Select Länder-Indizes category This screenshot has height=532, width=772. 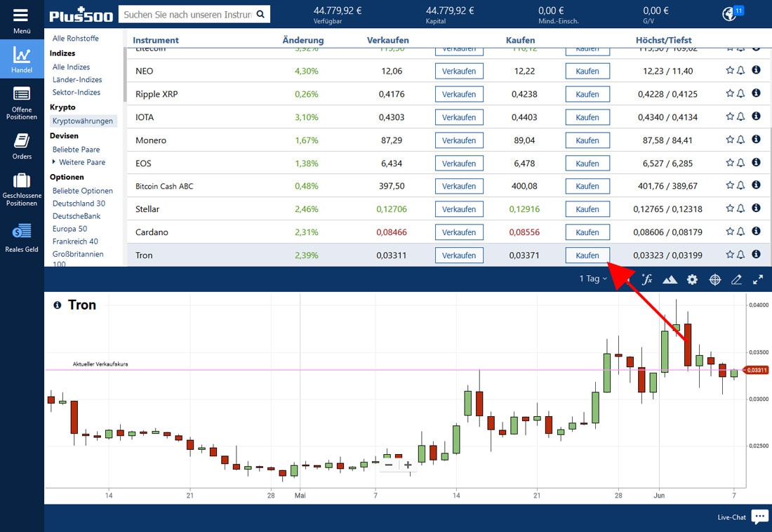(77, 80)
